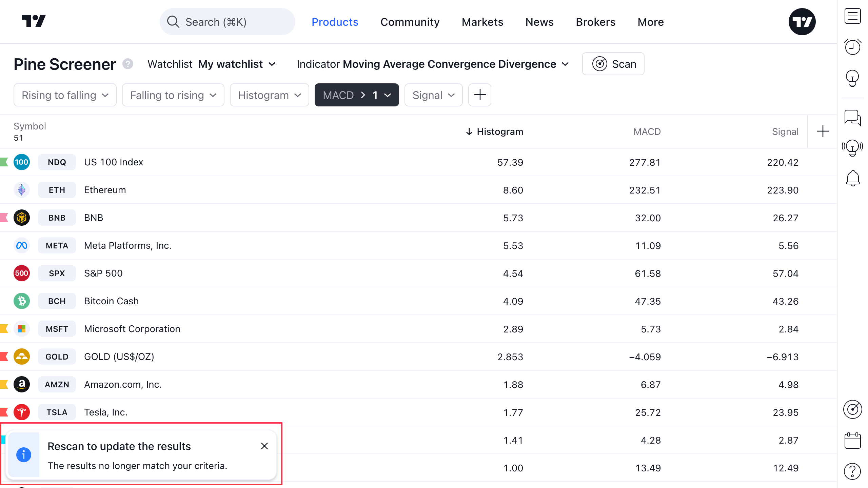Toggle the red flag on the GOLD row

(x=4, y=357)
